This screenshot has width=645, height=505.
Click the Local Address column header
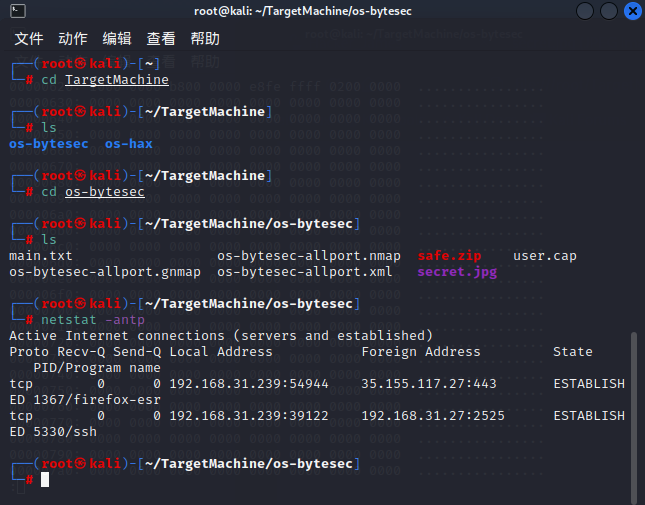[221, 352]
